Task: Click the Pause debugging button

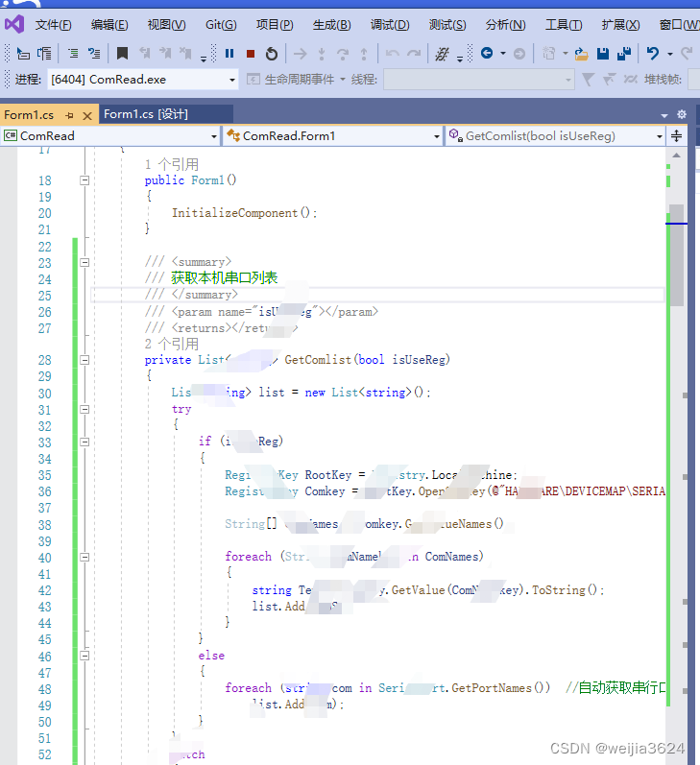Action: pyautogui.click(x=229, y=53)
